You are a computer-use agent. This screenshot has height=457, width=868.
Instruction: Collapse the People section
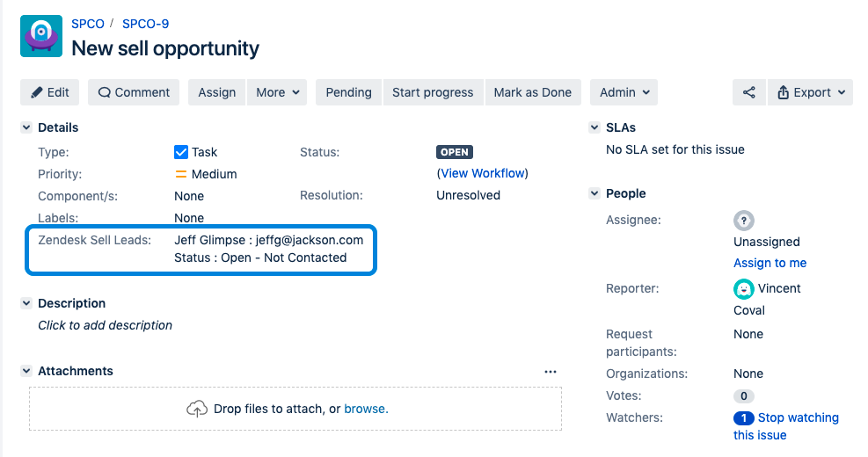point(594,194)
